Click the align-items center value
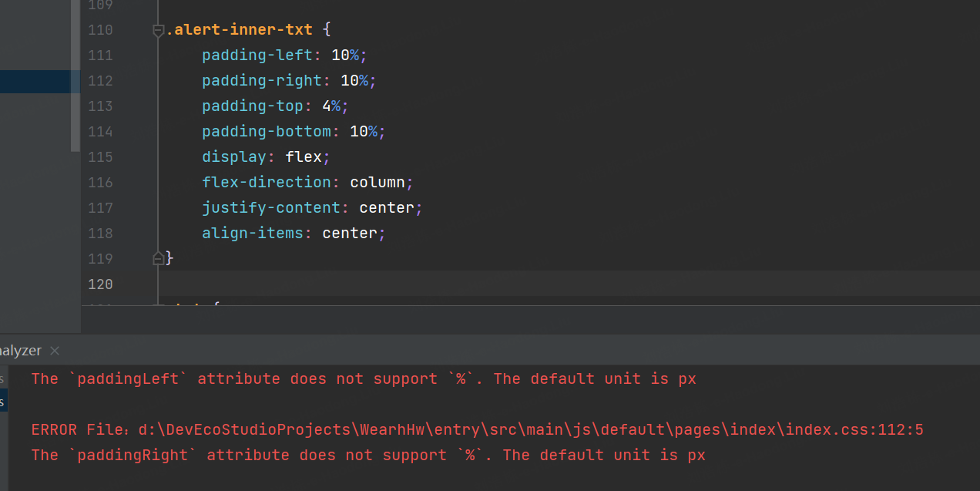 350,234
